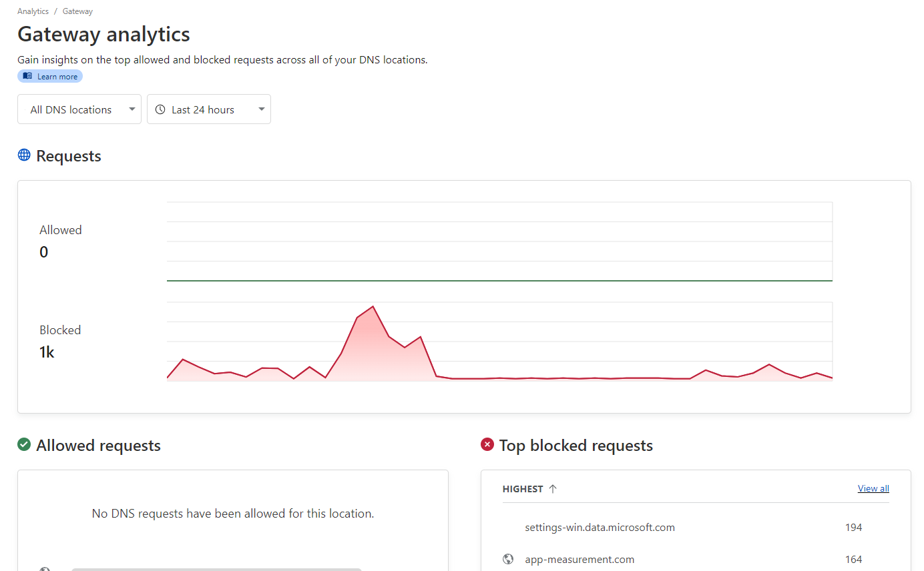Open the Analytics breadcrumb link
Viewport: 924px width, 571px height.
click(x=33, y=11)
